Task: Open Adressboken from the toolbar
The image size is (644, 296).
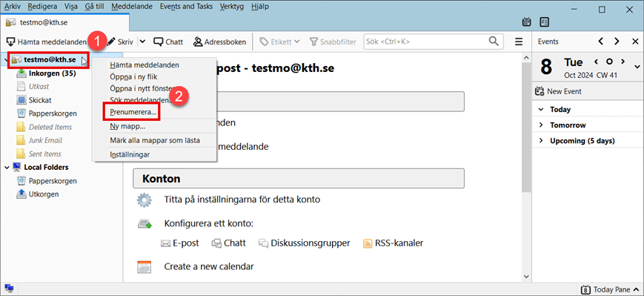Action: 219,42
